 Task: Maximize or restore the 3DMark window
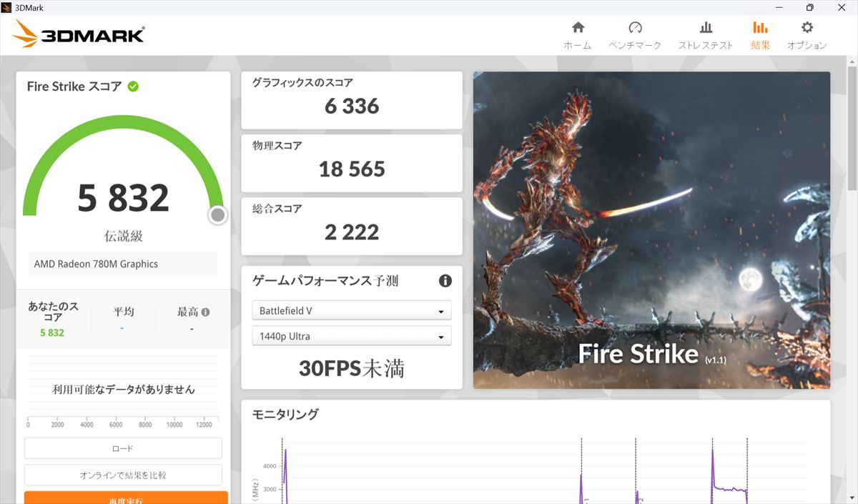tap(809, 7)
